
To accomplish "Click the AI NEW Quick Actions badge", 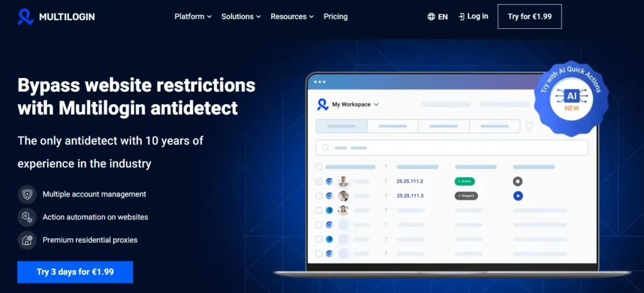I will click(x=572, y=97).
